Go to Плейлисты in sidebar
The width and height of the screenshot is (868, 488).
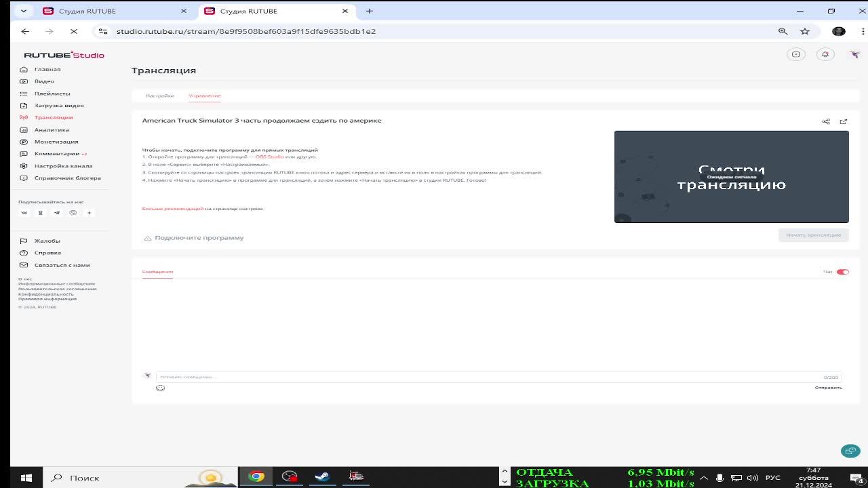click(52, 94)
